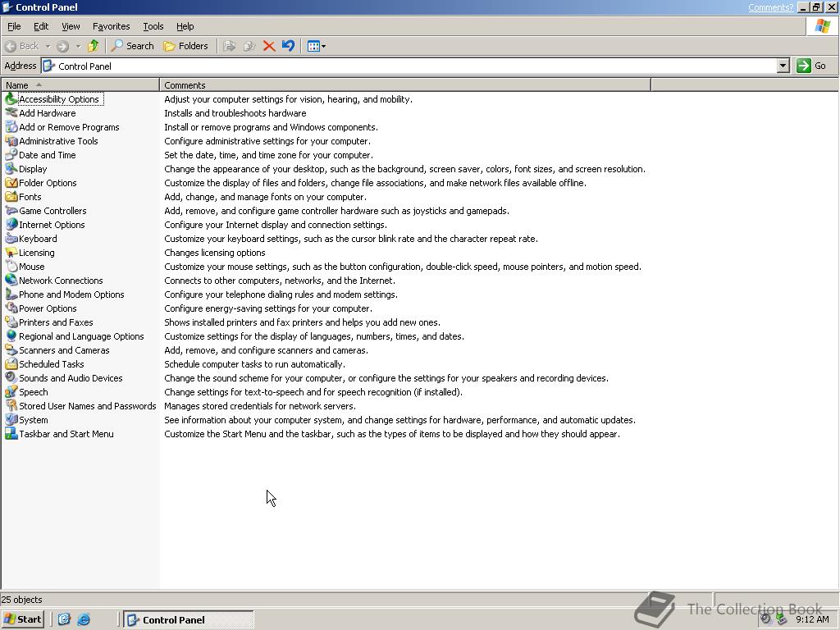Click the Move To toolbar icon
The width and height of the screenshot is (840, 630).
pyautogui.click(x=230, y=46)
